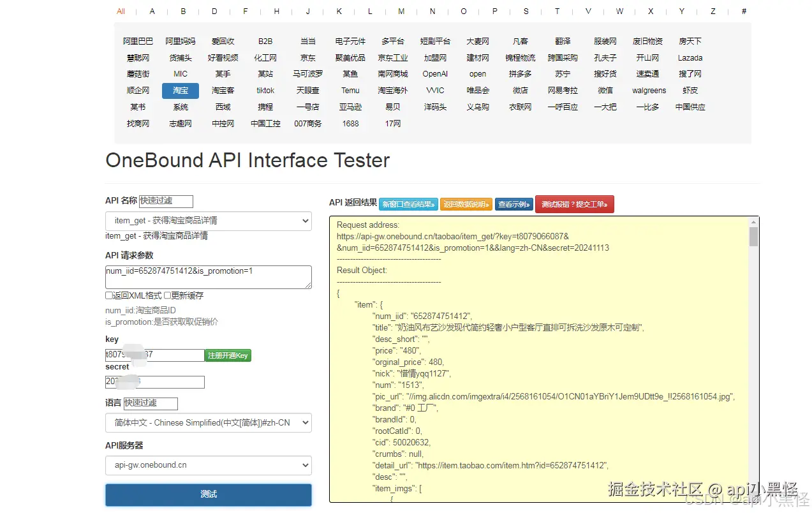Open the 网易考拉 platform link
This screenshot has height=513, width=812.
pos(563,91)
